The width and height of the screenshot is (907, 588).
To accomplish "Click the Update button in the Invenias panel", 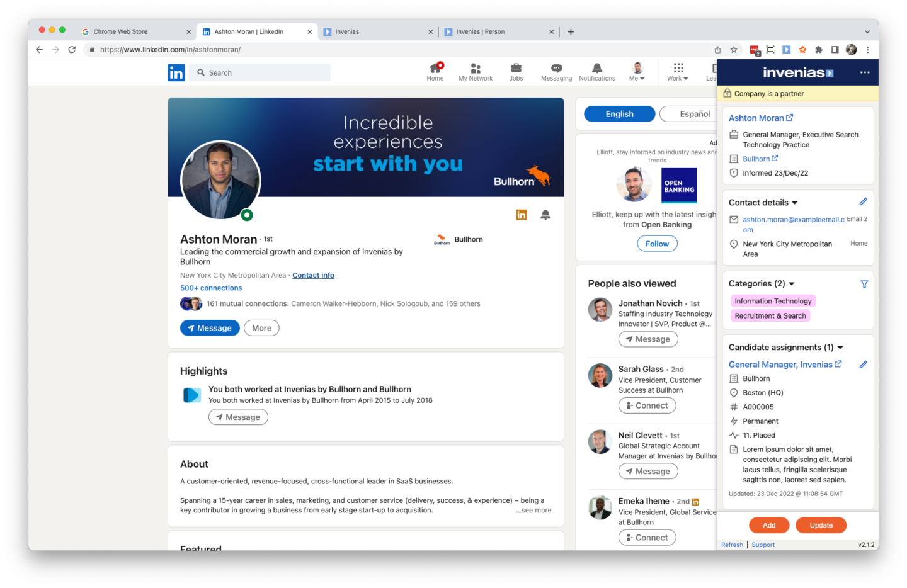I will click(821, 524).
